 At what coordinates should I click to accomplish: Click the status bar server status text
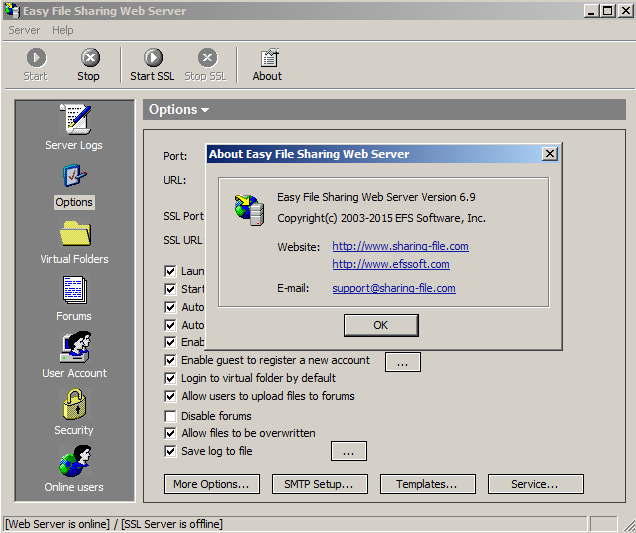pos(114,524)
